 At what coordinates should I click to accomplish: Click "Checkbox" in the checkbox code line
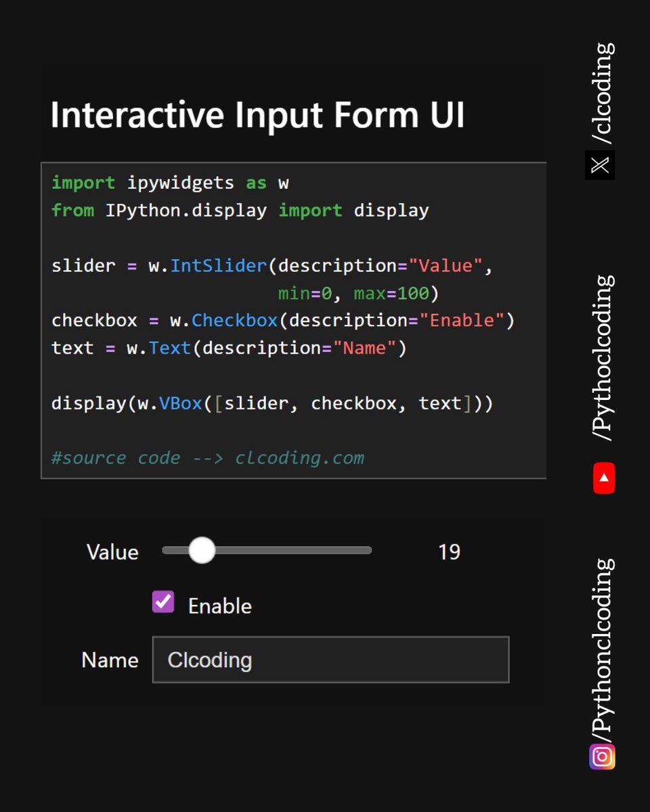235,320
